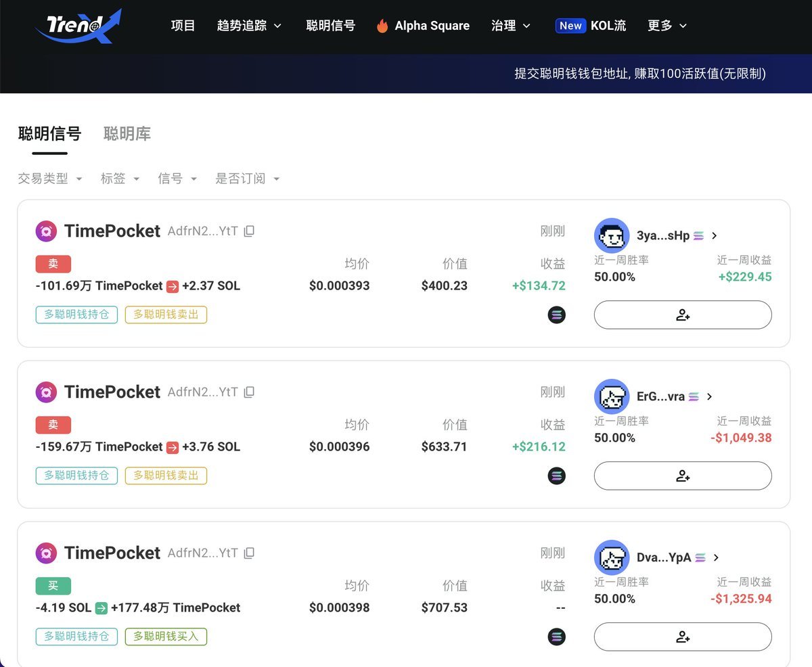The image size is (812, 667).
Task: Open the New KOL流 page
Action: point(591,26)
